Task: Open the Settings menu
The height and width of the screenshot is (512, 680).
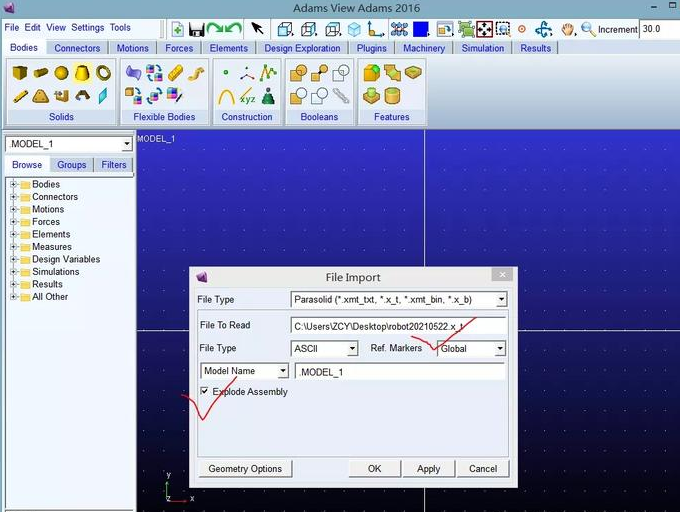Action: [88, 27]
